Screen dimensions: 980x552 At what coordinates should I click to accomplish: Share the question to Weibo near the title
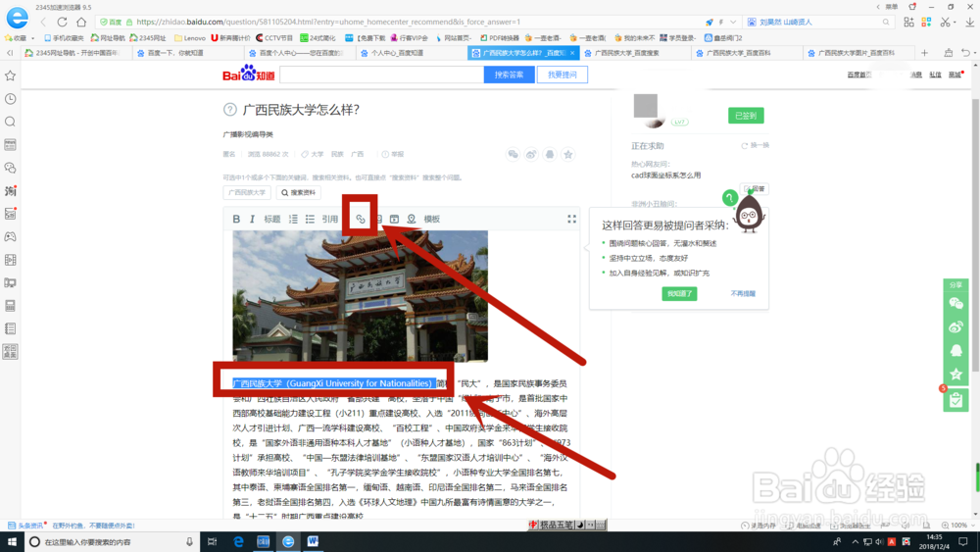531,154
